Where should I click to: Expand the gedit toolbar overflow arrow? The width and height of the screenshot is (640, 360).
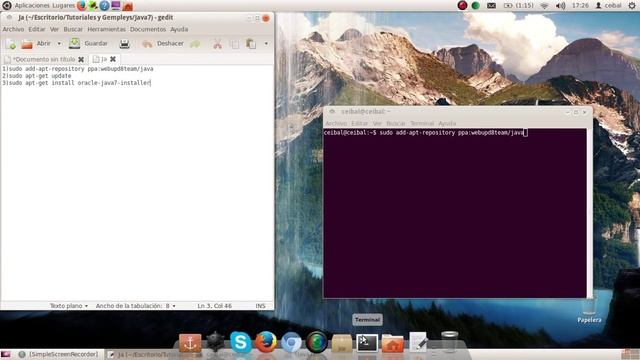(x=266, y=44)
